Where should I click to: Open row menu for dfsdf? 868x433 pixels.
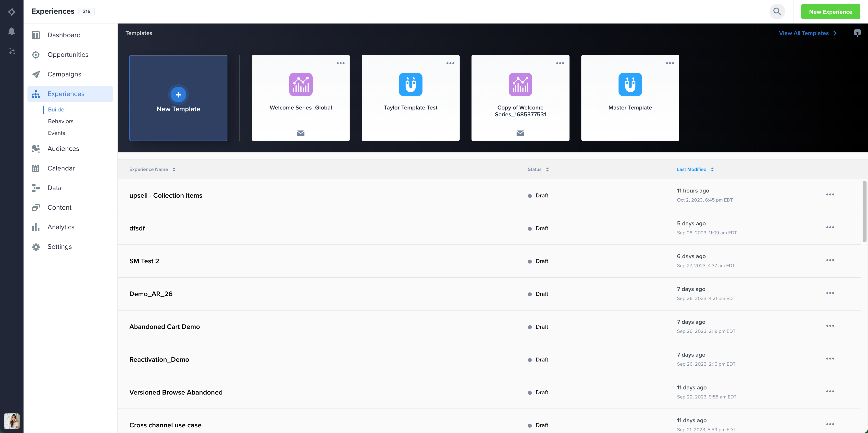click(x=830, y=227)
